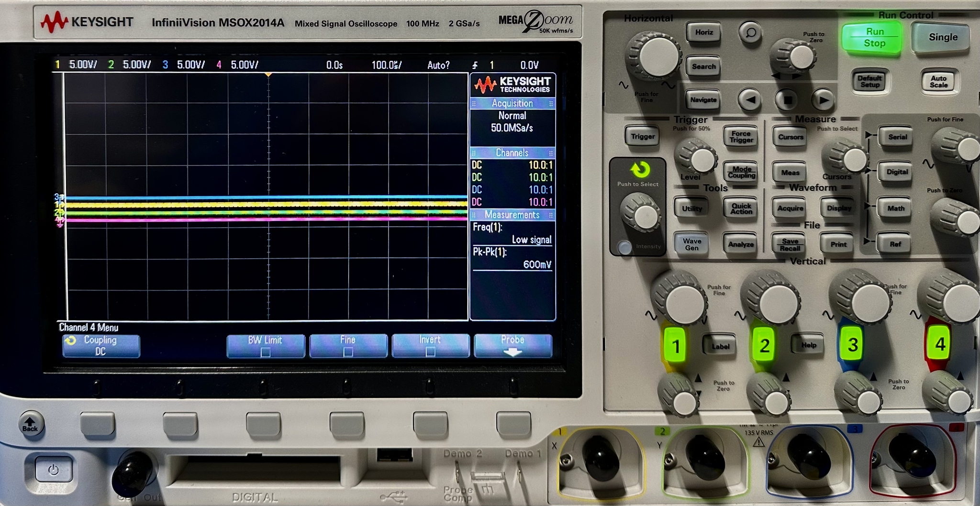Screen dimensions: 980x506
Task: Open the Acquire waveform button
Action: point(790,208)
